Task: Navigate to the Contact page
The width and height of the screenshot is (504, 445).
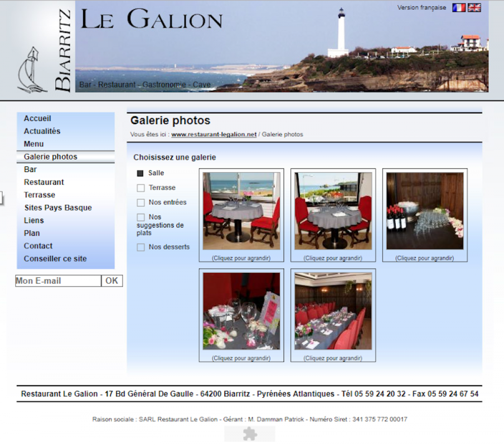Action: point(38,246)
